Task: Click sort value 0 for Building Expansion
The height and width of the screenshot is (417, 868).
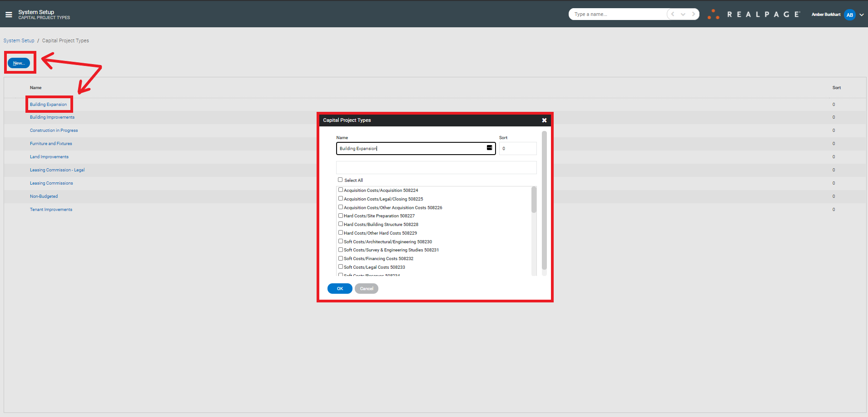Action: point(833,105)
